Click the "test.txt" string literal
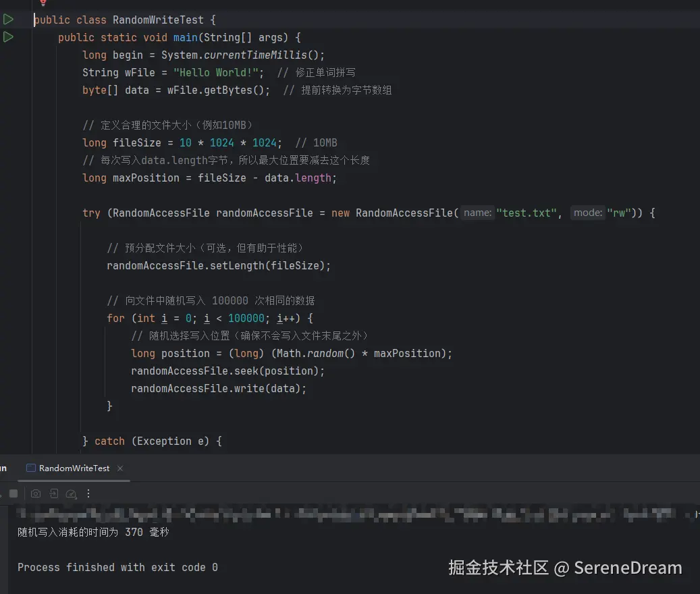 pos(528,213)
